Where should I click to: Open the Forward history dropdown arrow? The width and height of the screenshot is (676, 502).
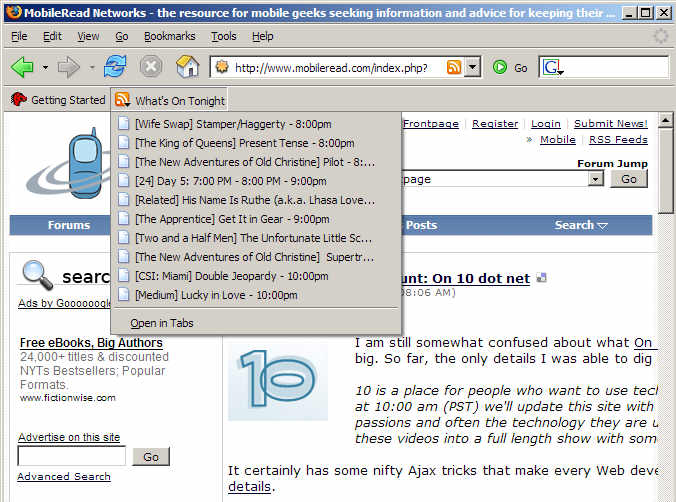tap(92, 68)
